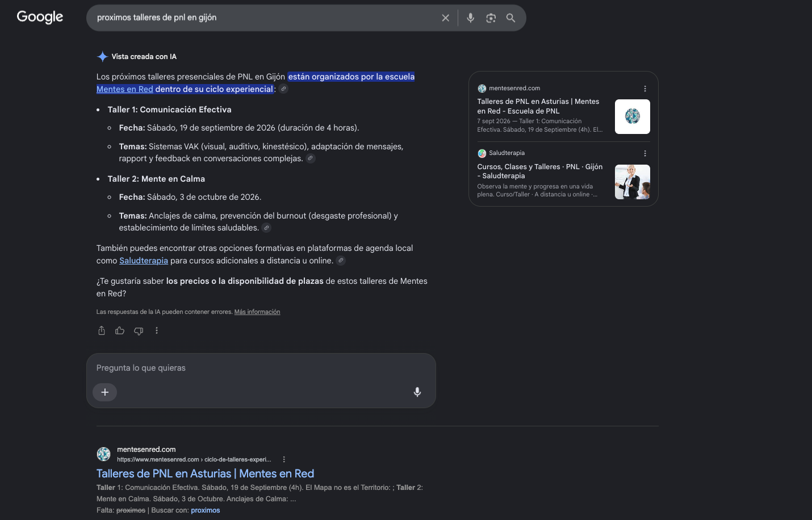Click the Google logo
The height and width of the screenshot is (520, 812).
click(x=40, y=17)
